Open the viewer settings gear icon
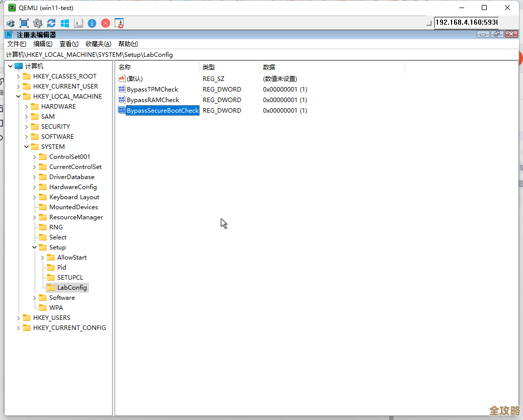This screenshot has width=523, height=420. point(37,23)
